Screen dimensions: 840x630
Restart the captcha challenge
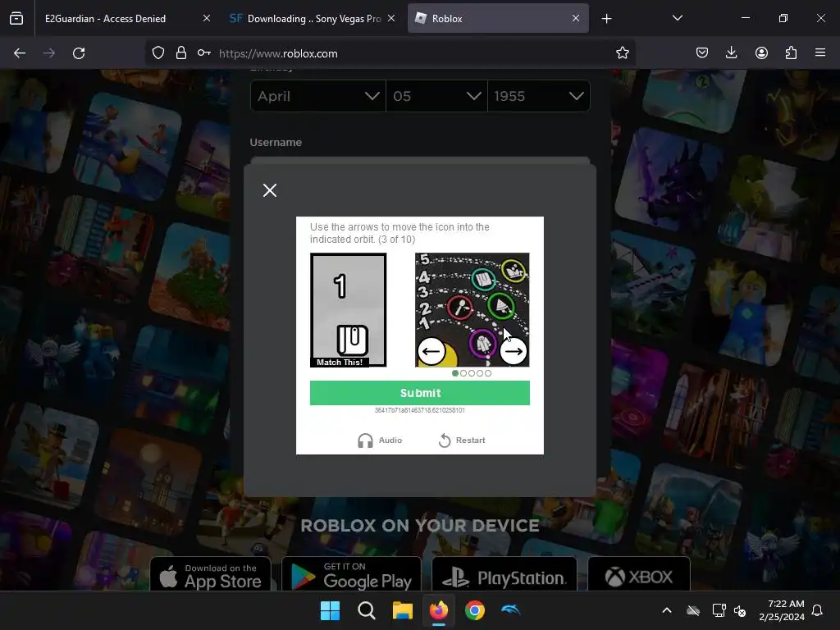(462, 441)
